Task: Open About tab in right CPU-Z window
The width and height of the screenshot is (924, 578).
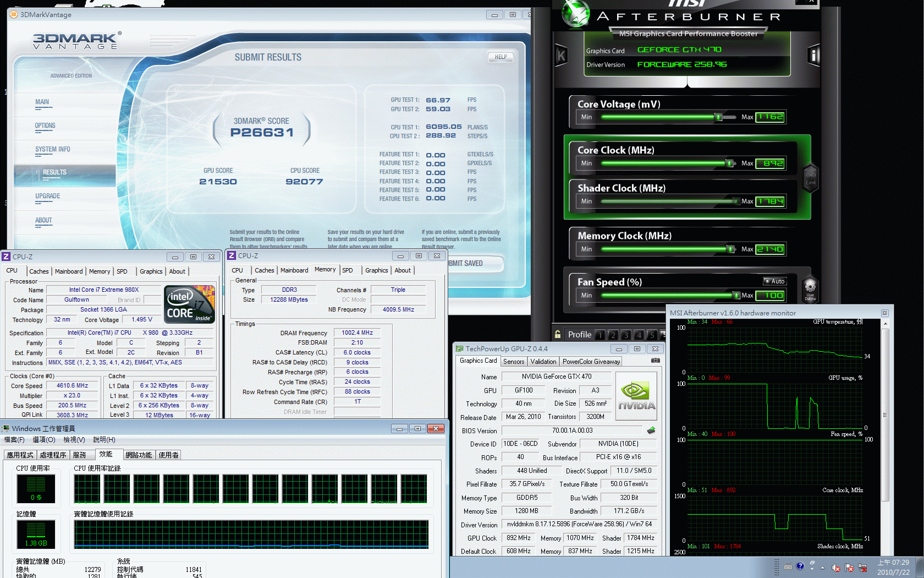Action: tap(403, 270)
